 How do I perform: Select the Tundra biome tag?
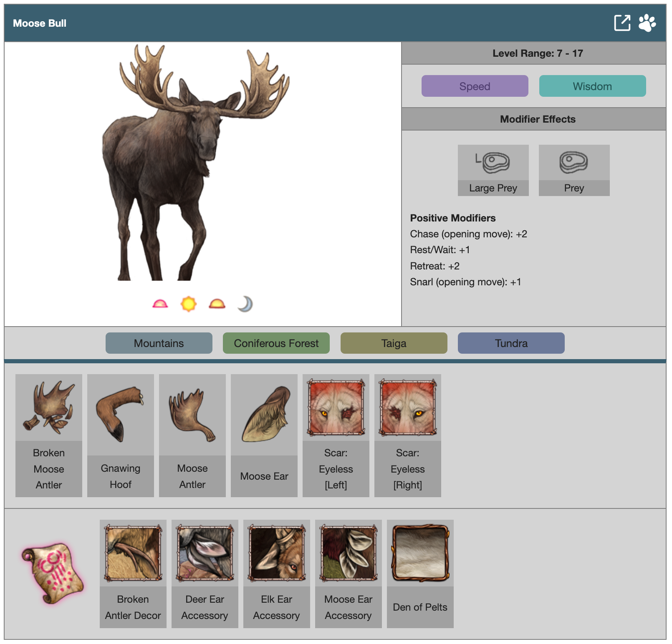point(511,343)
